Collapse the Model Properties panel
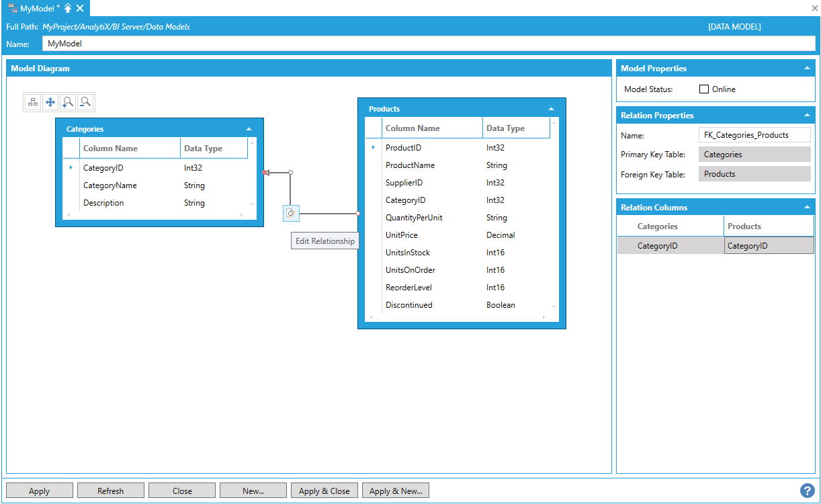The image size is (821, 504). [x=806, y=69]
